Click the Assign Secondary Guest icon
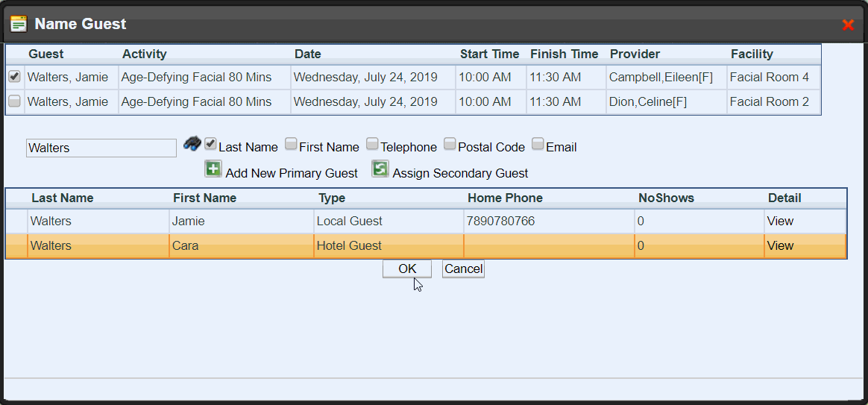The image size is (868, 405). coord(380,169)
